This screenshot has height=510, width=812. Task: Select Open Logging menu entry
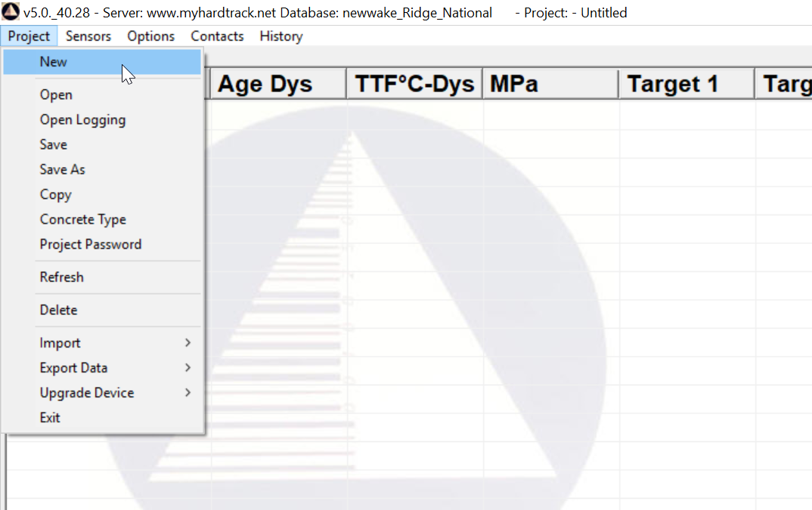click(x=102, y=119)
